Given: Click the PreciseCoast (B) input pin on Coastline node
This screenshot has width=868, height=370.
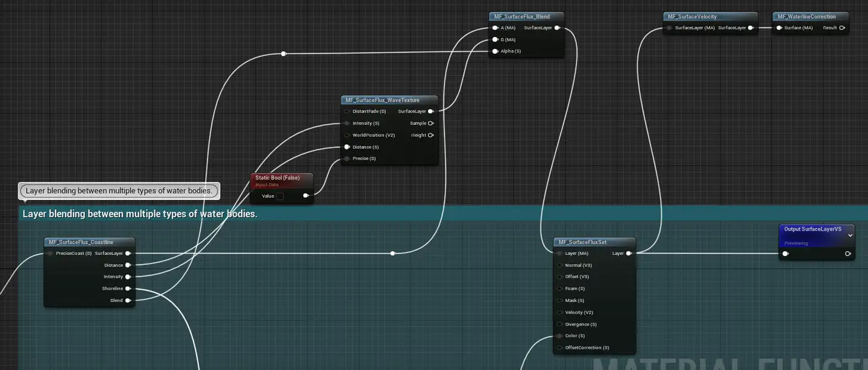Looking at the screenshot, I should point(51,254).
